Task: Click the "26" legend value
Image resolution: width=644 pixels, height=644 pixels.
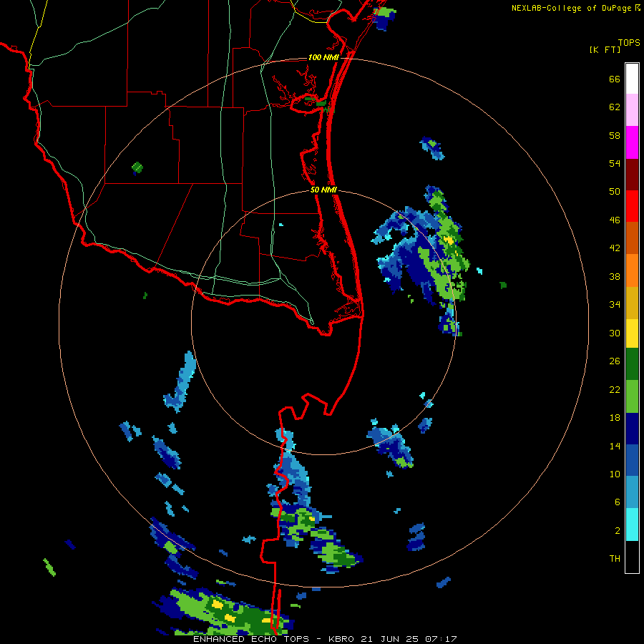Action: click(x=615, y=361)
